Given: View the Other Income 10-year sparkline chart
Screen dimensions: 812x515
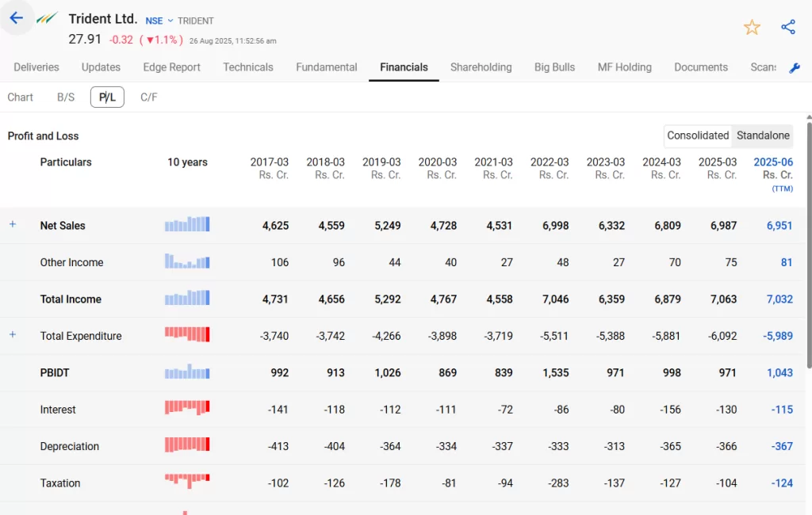Looking at the screenshot, I should 187,261.
